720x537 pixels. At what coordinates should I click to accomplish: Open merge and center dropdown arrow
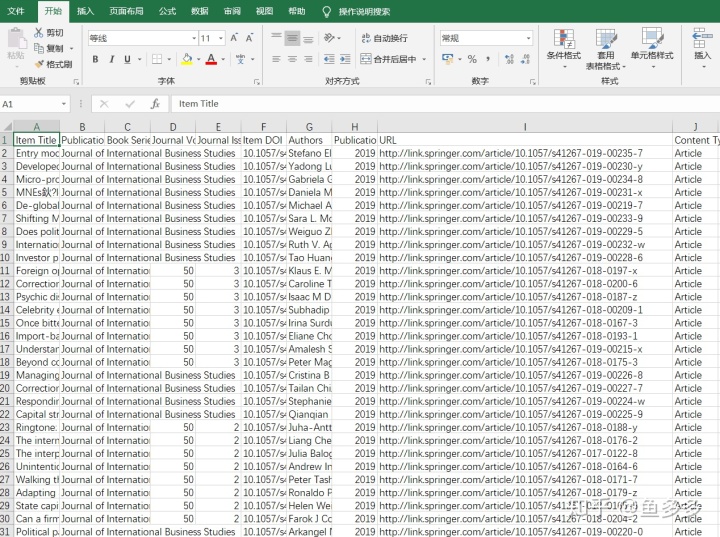pyautogui.click(x=424, y=59)
